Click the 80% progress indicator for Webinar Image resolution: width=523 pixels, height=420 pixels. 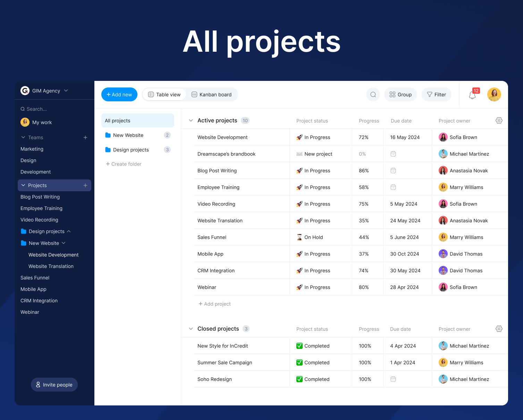tap(363, 287)
